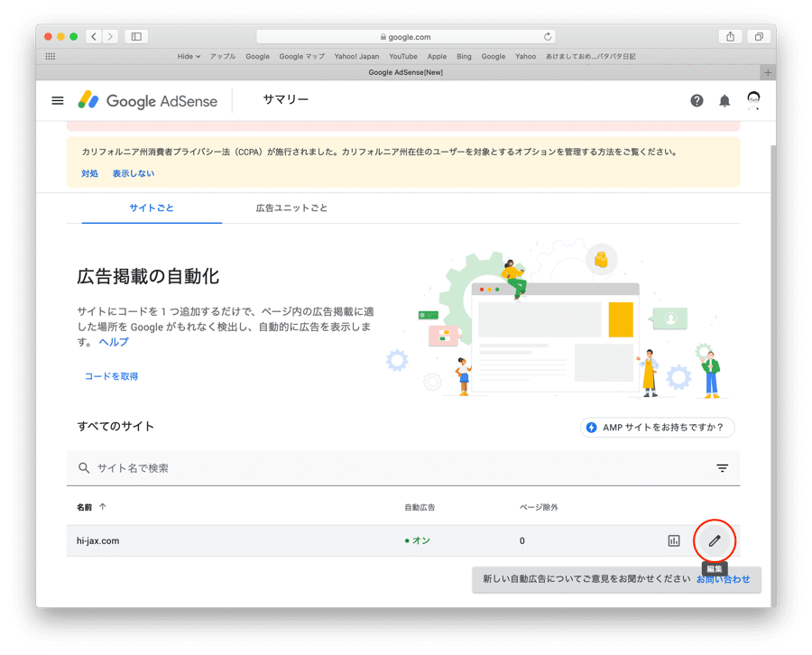Expand the Hide bookmarks dropdown

tap(189, 57)
